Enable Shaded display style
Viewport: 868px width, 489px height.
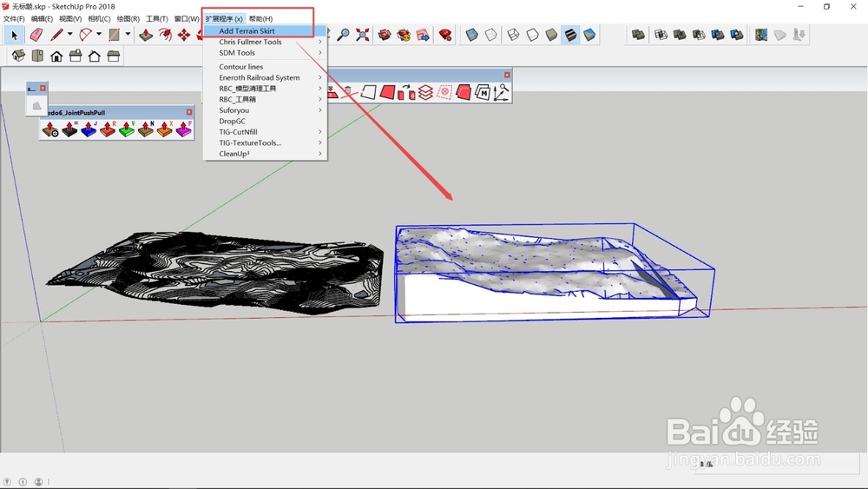[x=551, y=35]
